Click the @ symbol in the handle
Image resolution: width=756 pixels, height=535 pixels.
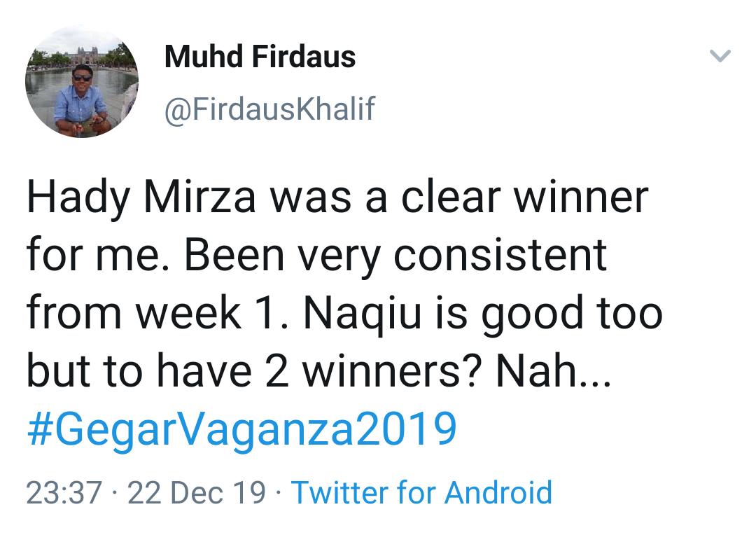(178, 111)
